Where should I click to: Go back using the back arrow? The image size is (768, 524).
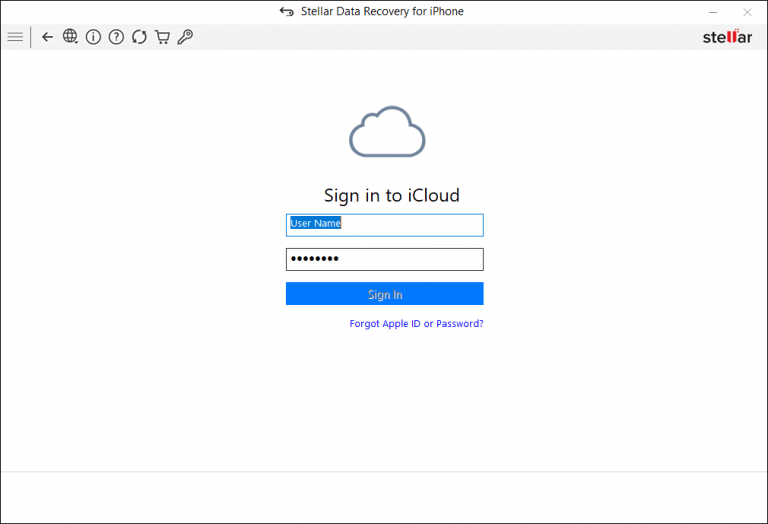coord(47,37)
